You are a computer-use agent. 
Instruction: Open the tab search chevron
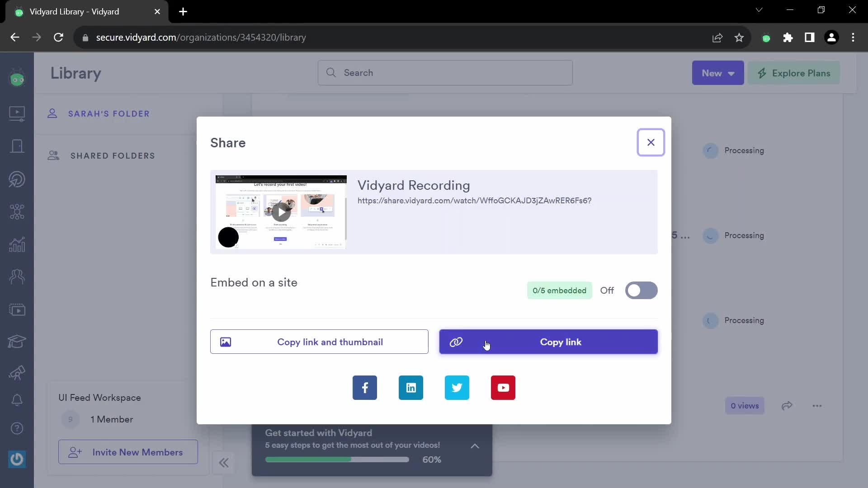coord(759,10)
